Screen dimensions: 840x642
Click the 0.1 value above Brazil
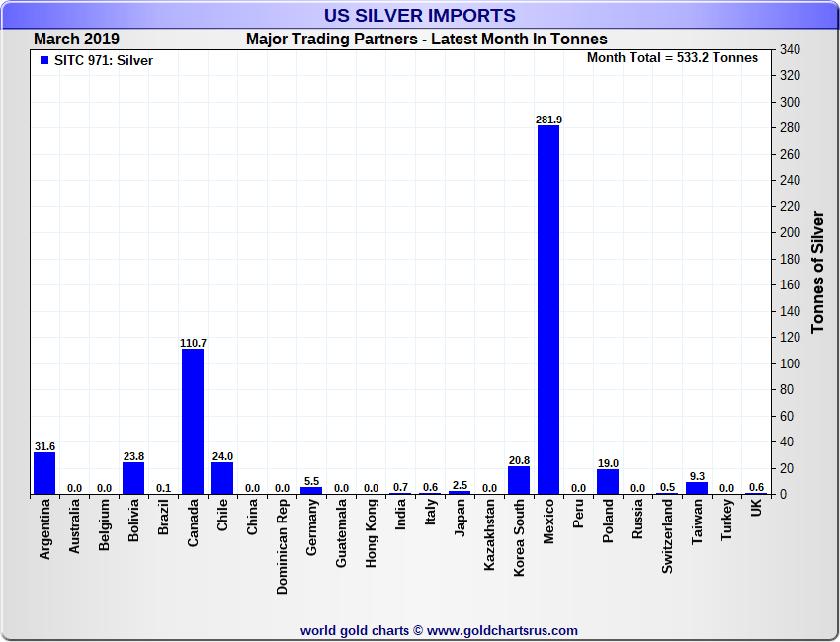click(163, 488)
